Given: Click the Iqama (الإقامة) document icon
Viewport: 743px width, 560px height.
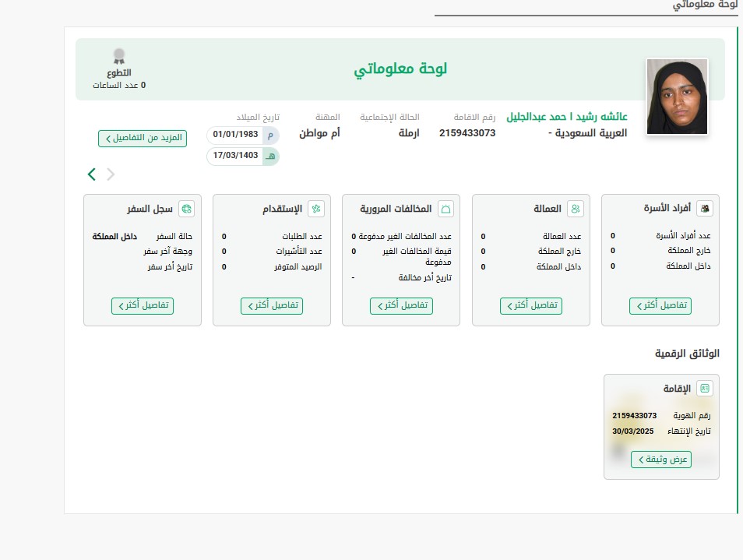Looking at the screenshot, I should [705, 388].
